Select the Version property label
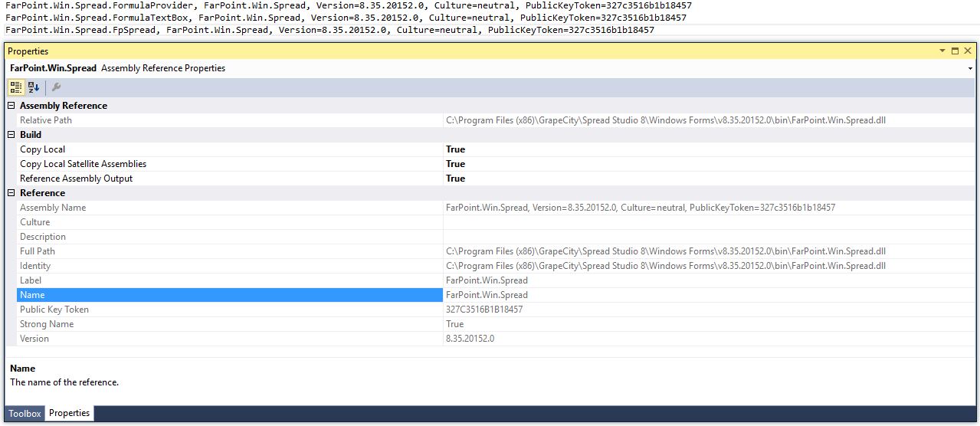This screenshot has width=980, height=426. pos(34,339)
